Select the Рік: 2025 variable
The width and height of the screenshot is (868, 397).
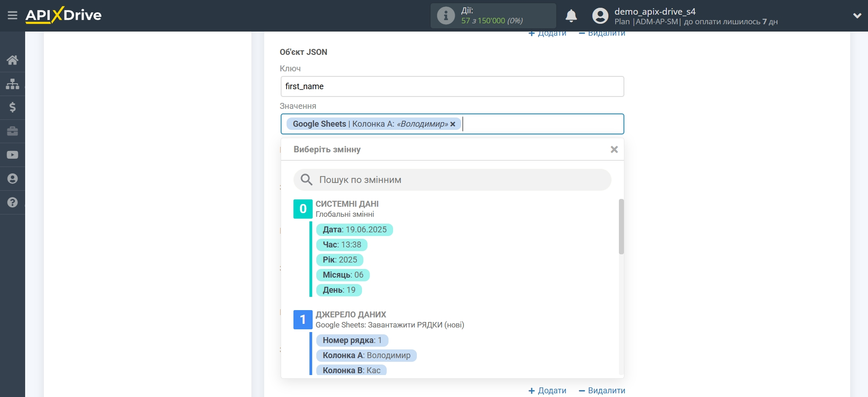pos(340,260)
